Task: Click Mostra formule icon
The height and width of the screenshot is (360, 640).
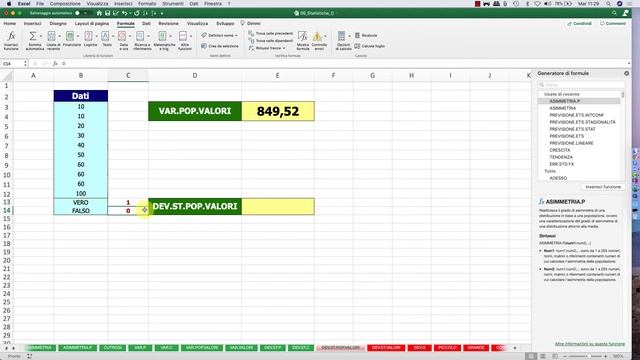Action: (302, 36)
